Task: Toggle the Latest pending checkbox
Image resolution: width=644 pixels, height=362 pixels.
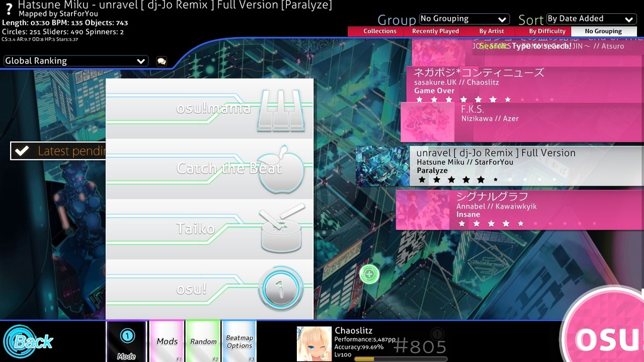Action: (x=22, y=151)
